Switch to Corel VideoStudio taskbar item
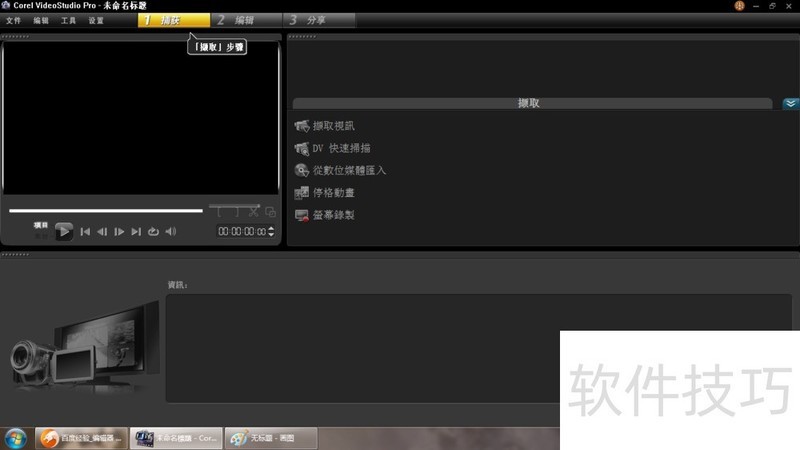 pos(177,438)
